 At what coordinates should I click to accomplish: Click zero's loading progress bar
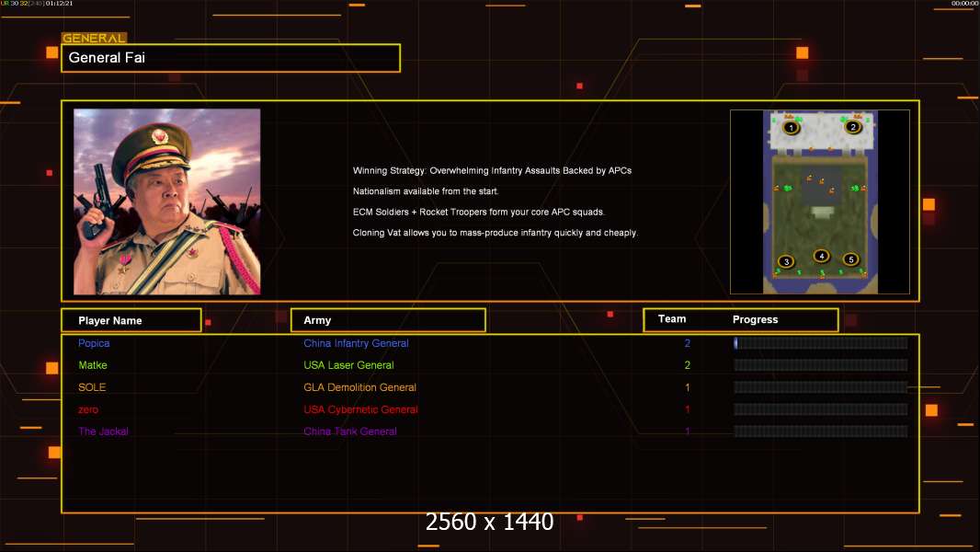[821, 409]
